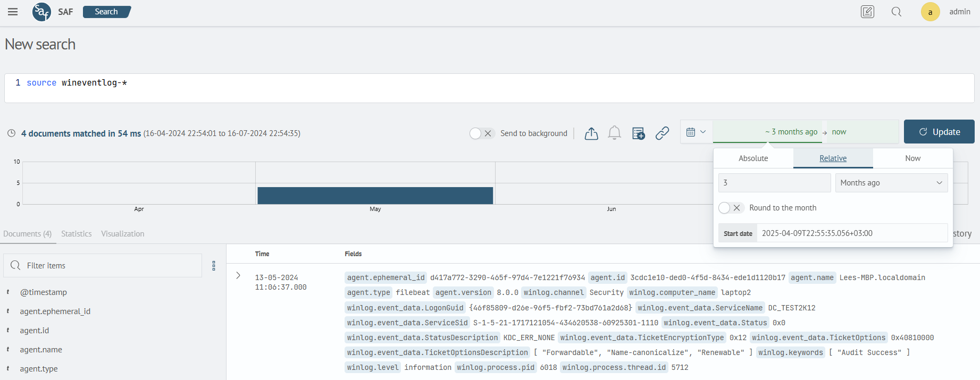Click the Search breadcrumb button

pyautogui.click(x=107, y=12)
